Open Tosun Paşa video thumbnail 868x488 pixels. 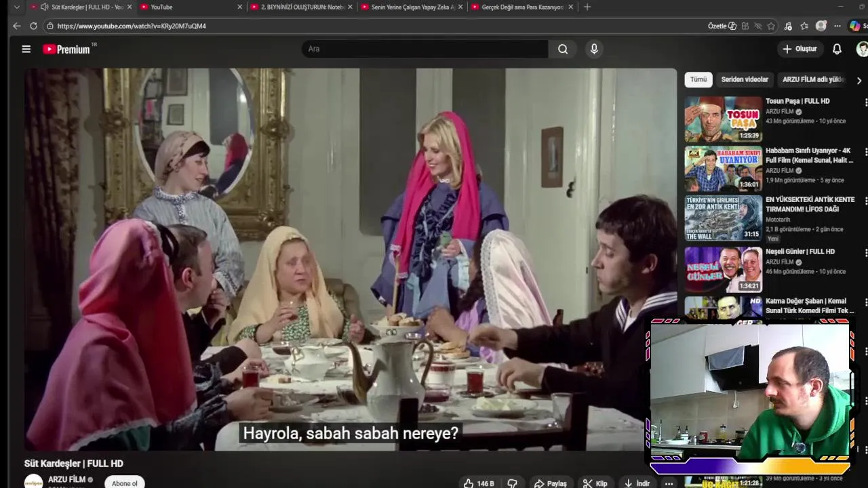pos(723,119)
